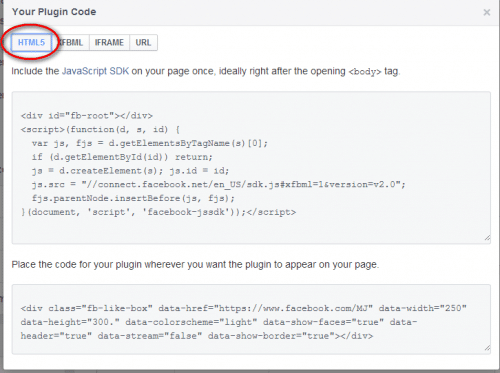Open the URL tab
The image size is (500, 373).
coord(143,43)
